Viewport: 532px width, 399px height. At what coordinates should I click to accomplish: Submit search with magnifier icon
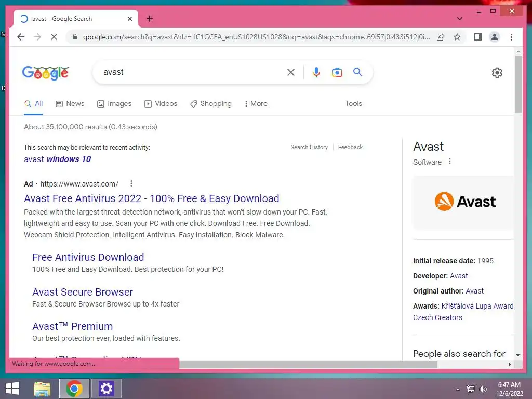(x=357, y=72)
